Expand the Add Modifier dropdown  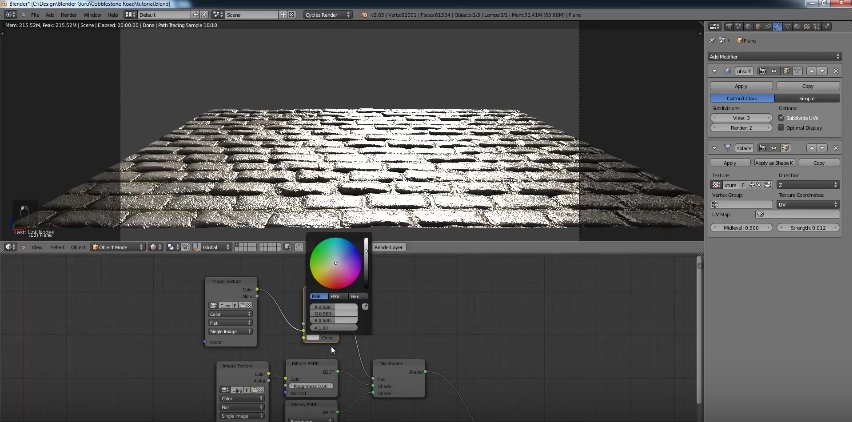point(775,56)
